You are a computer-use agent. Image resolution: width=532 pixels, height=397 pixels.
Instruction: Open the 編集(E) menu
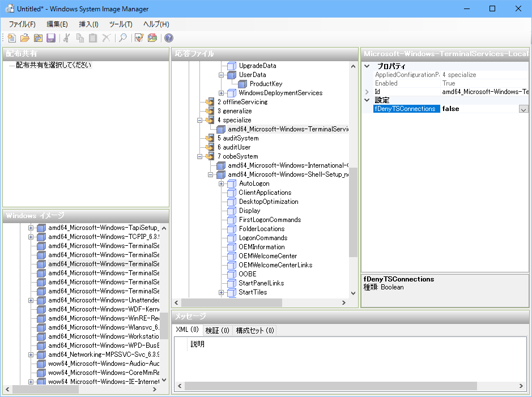click(x=57, y=24)
